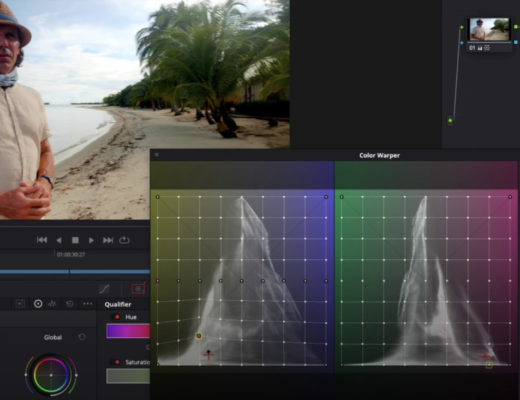Stop playback in the viewer

[x=75, y=240]
